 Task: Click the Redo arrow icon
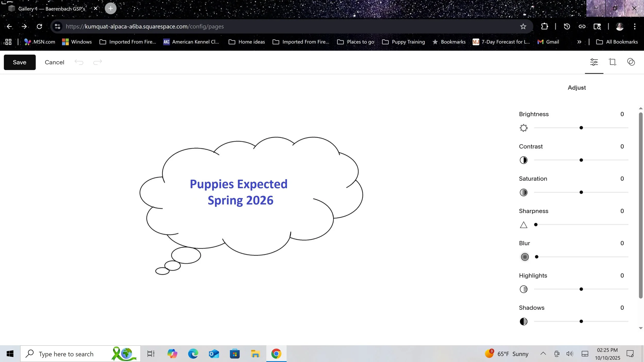pyautogui.click(x=98, y=62)
